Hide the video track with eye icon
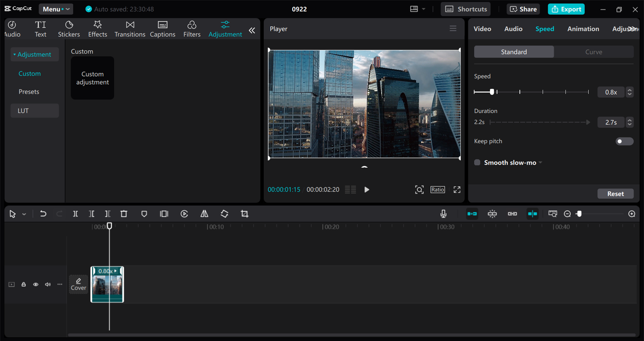The height and width of the screenshot is (341, 644). [36, 285]
